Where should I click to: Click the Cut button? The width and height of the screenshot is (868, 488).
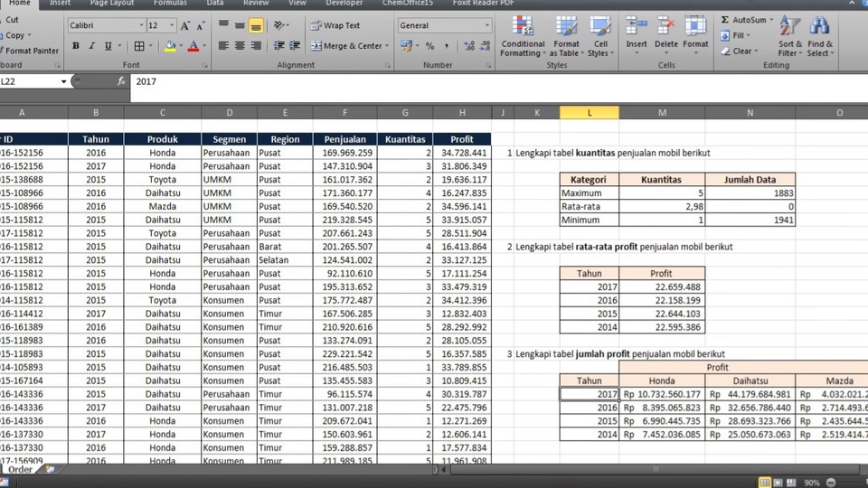click(12, 20)
